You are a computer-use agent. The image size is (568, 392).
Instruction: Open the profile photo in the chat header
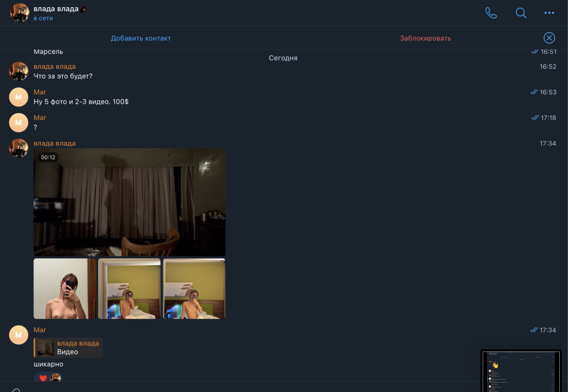(x=19, y=12)
